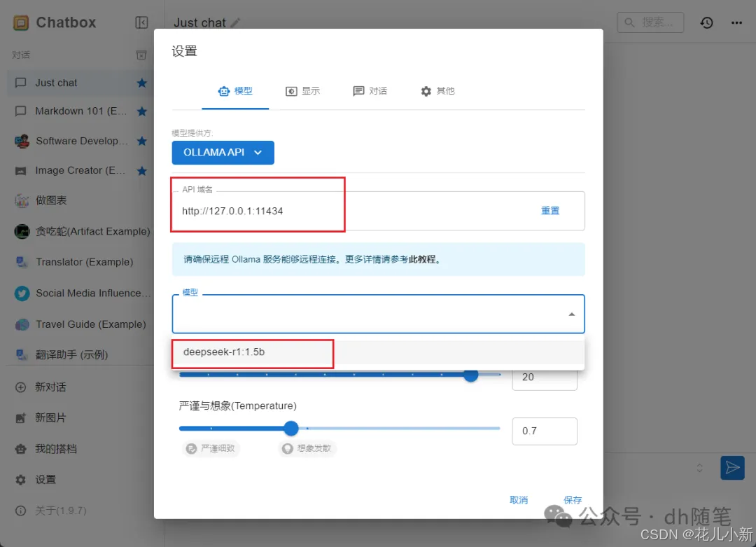Click the up-down expand chevrons near send button
Viewport: 756px width, 547px height.
[x=699, y=468]
